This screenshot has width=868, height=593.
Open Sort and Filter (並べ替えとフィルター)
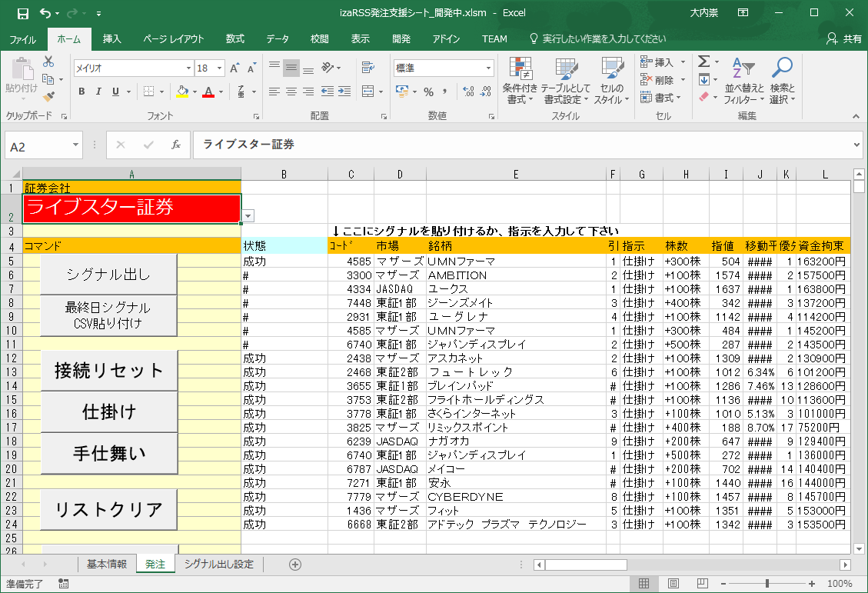(x=744, y=80)
